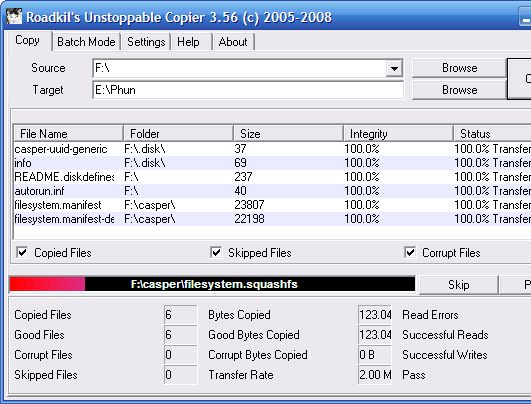
Task: Click the Read Errors label
Action: [x=430, y=315]
